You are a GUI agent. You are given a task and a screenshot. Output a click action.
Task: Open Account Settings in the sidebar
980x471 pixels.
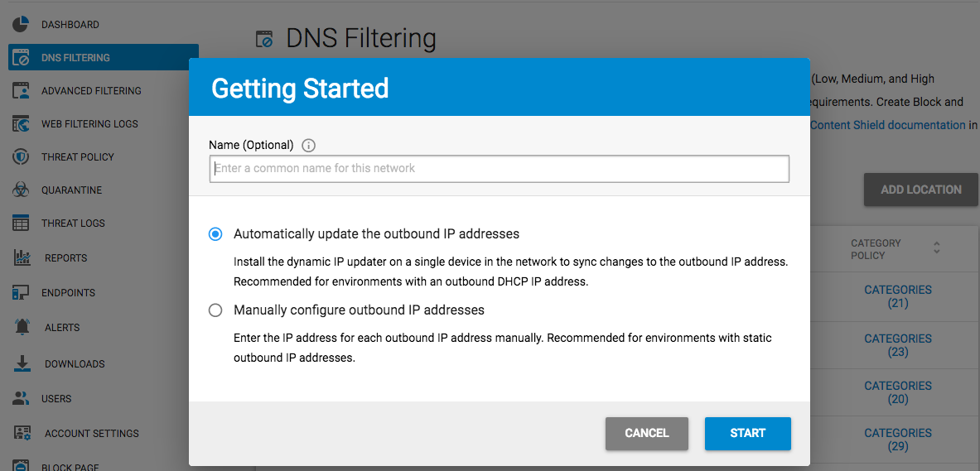pos(91,433)
